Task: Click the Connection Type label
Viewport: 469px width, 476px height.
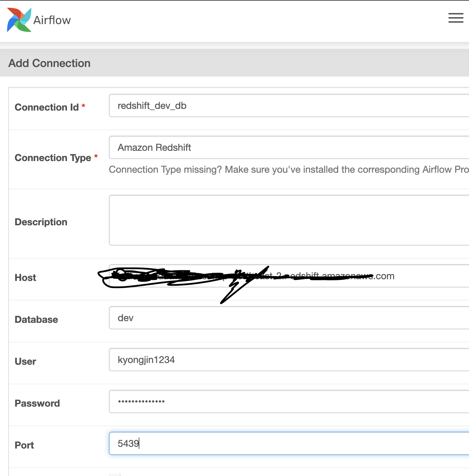Action: 53,158
